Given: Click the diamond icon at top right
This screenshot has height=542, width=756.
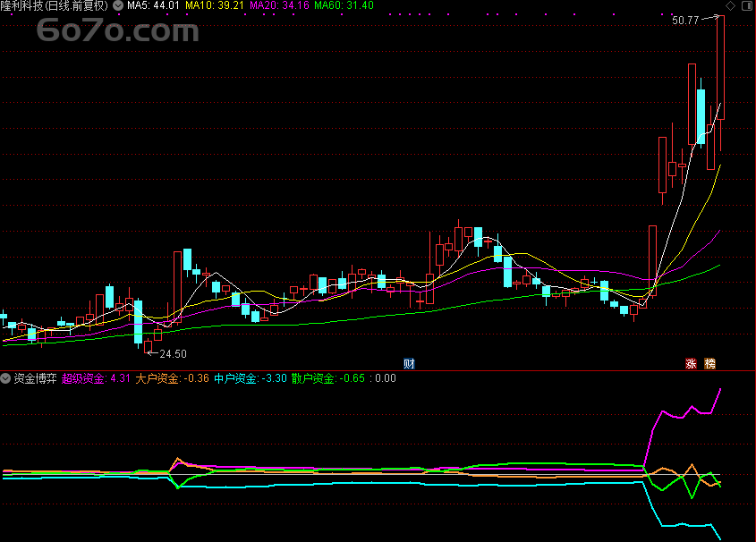Looking at the screenshot, I should coord(731,5).
